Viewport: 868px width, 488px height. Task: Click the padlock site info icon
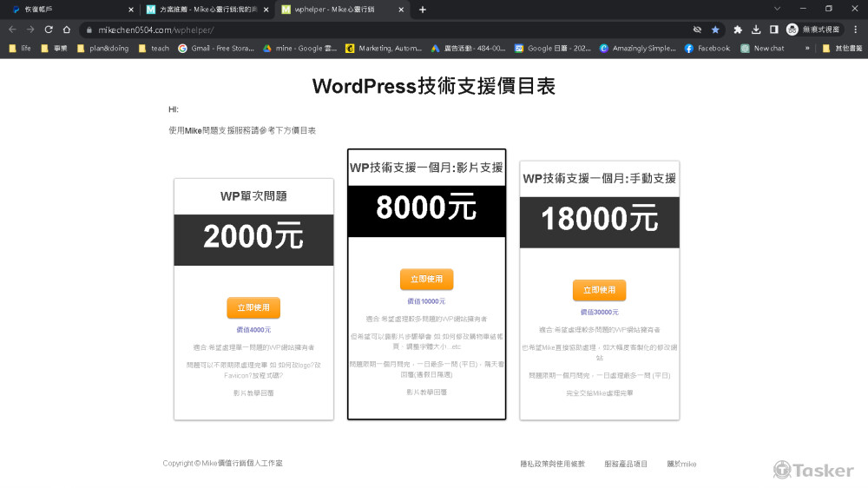(89, 30)
